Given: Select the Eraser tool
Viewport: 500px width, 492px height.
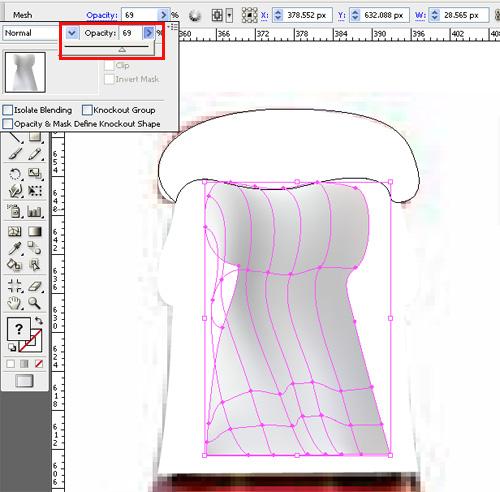Looking at the screenshot, I should (35, 286).
